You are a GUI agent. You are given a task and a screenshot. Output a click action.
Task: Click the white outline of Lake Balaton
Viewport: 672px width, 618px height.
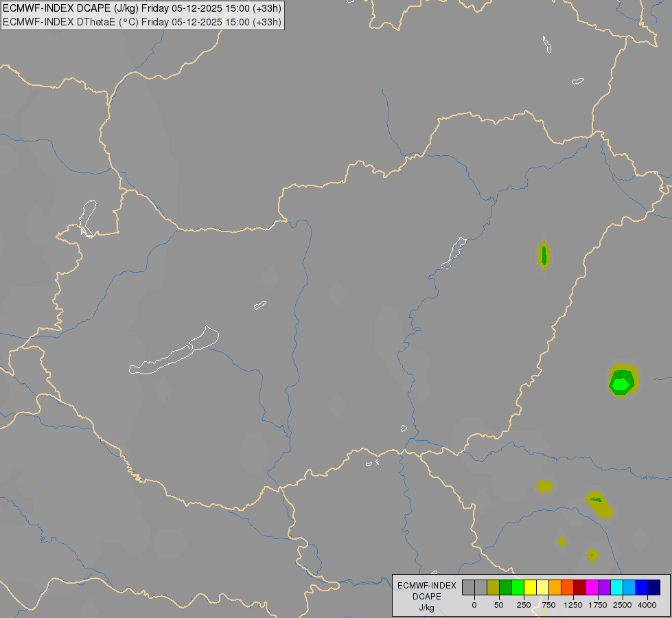click(174, 350)
